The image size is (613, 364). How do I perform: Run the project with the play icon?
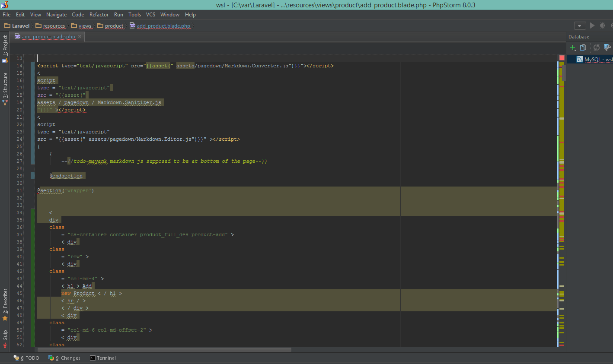(592, 25)
